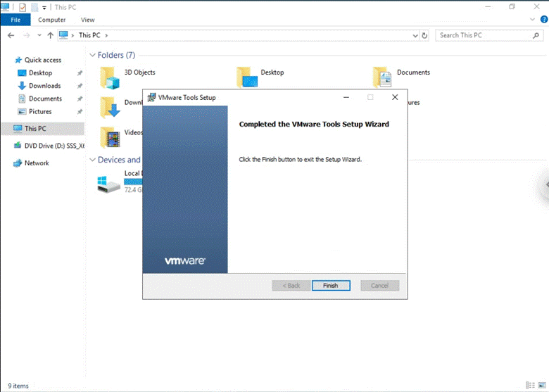549x392 pixels.
Task: Open Explorer help question mark icon
Action: (x=544, y=20)
